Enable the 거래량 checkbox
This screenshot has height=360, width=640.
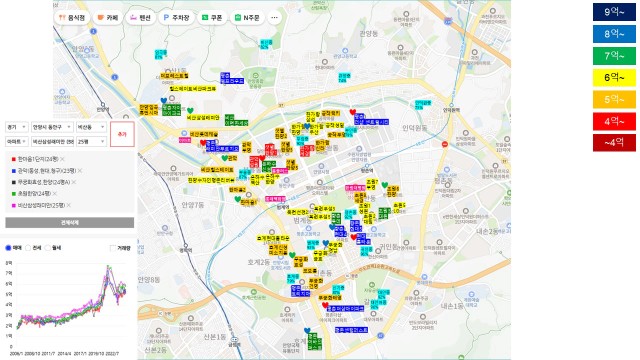(x=113, y=248)
